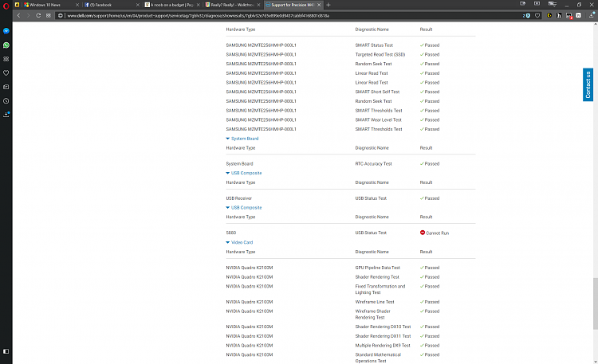The image size is (598, 364).
Task: Switch to the Windows 10 News tab
Action: (x=52, y=5)
